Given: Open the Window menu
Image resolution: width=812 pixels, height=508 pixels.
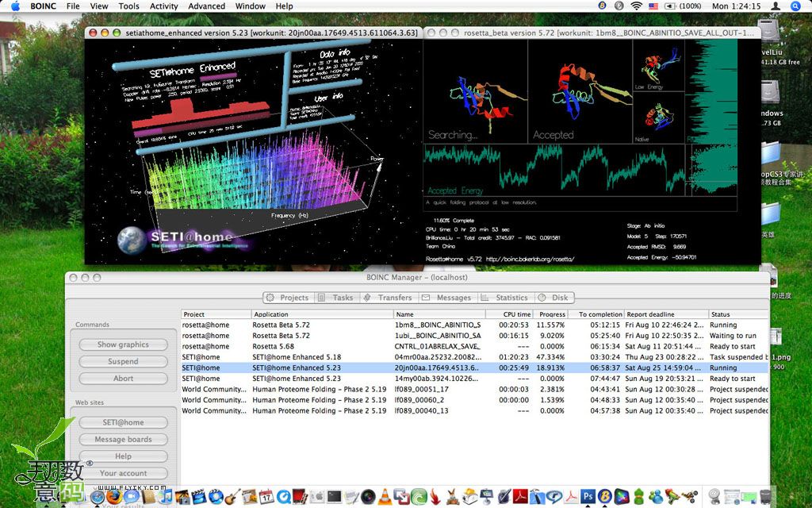Looking at the screenshot, I should click(x=250, y=6).
